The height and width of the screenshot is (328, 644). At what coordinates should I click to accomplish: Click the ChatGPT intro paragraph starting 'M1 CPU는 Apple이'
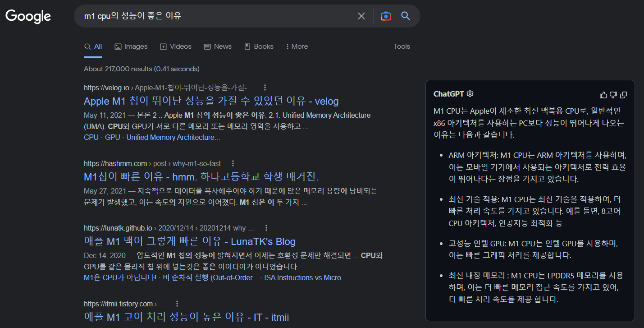[x=529, y=123]
